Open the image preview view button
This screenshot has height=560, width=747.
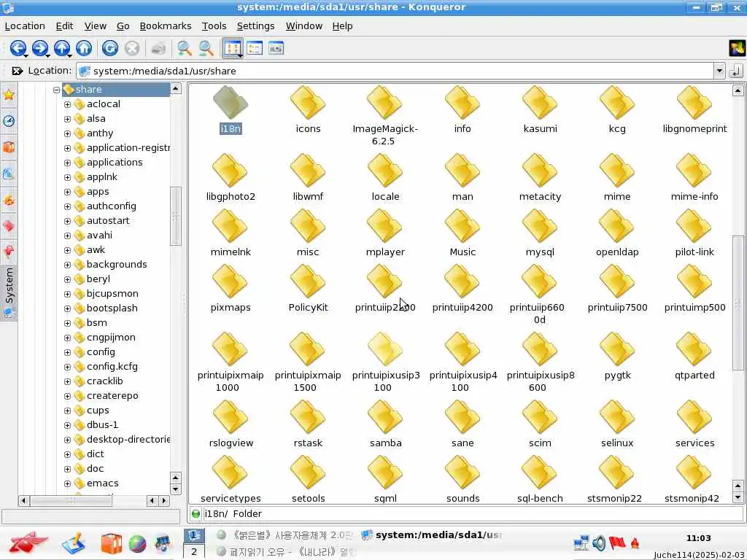point(276,48)
